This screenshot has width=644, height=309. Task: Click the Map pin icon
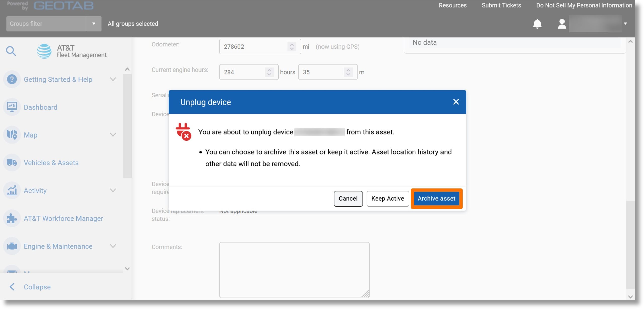(x=12, y=135)
